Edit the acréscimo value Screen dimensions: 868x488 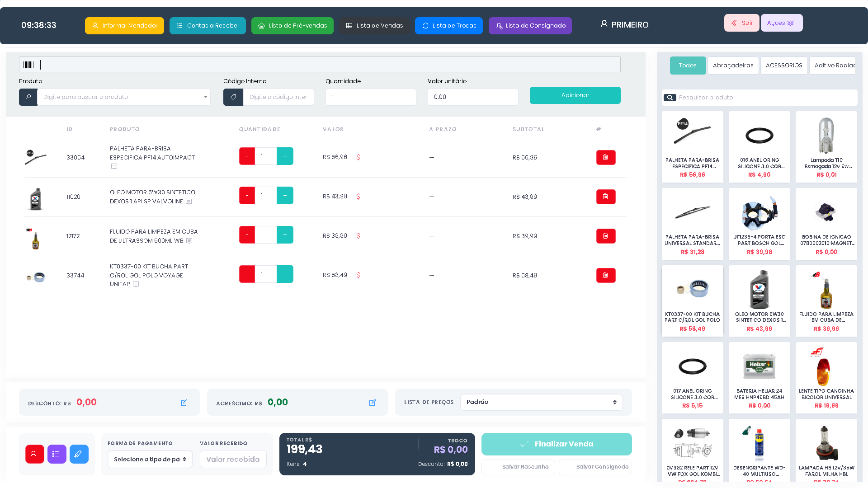pos(373,403)
